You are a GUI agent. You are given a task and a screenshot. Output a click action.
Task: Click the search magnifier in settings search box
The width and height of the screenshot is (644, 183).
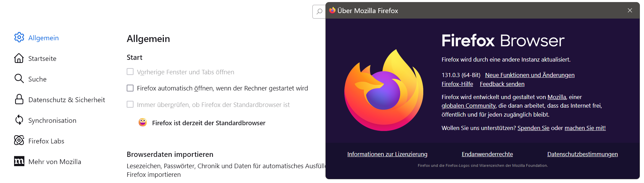[320, 11]
